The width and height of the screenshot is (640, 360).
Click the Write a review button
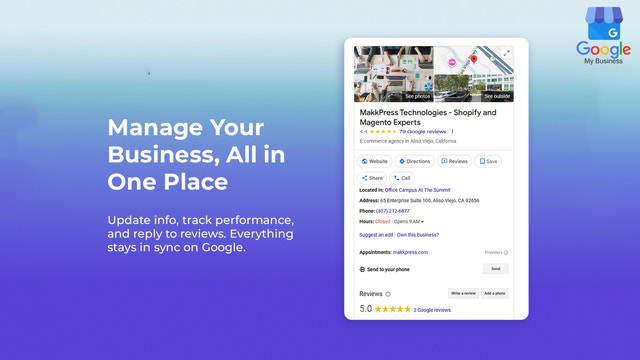tap(463, 293)
